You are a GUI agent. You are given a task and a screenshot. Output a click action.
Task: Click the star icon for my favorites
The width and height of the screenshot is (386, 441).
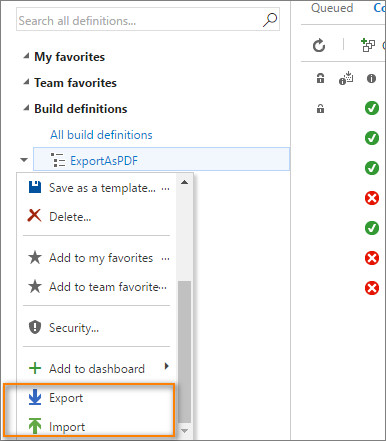click(x=35, y=257)
